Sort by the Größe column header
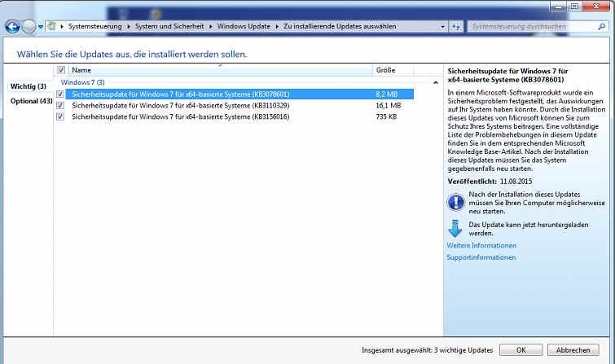The image size is (615, 364). [393, 70]
